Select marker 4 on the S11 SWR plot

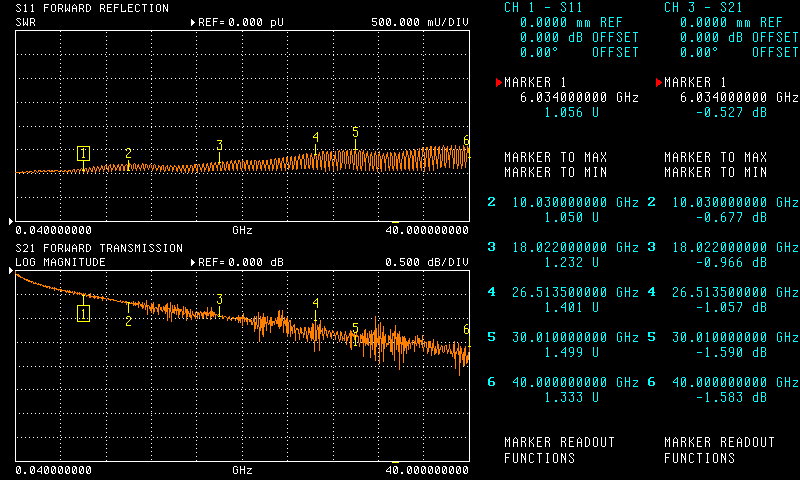(x=315, y=137)
